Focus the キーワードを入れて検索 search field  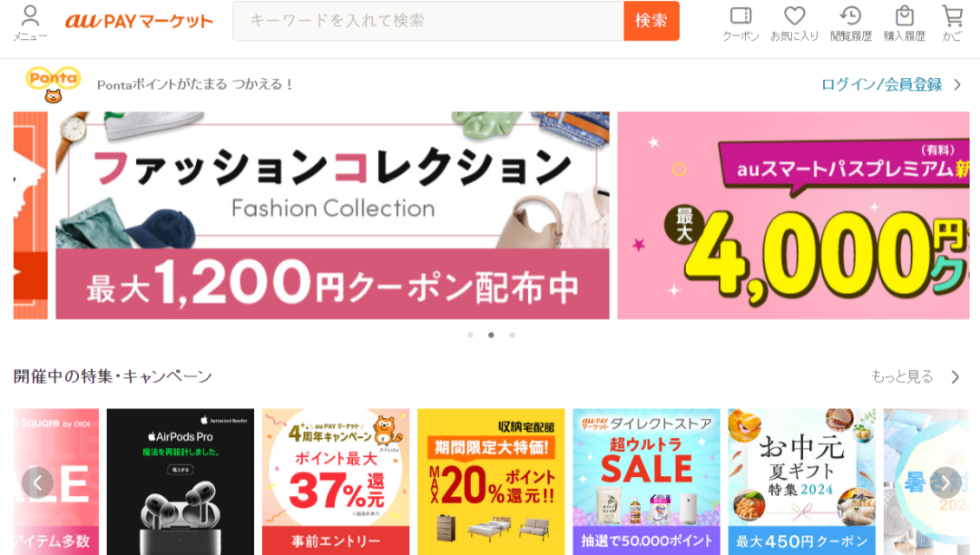pos(428,21)
